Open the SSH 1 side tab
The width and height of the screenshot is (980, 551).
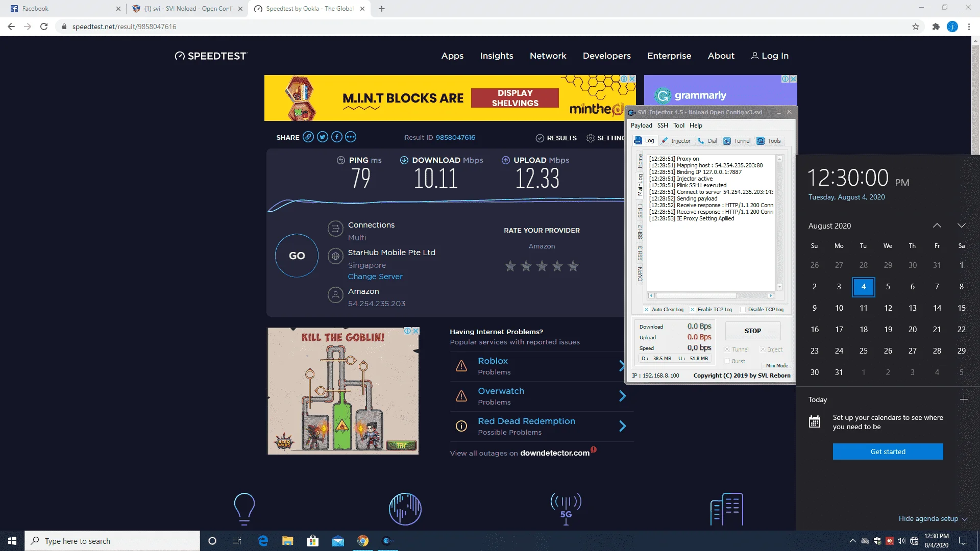click(640, 211)
